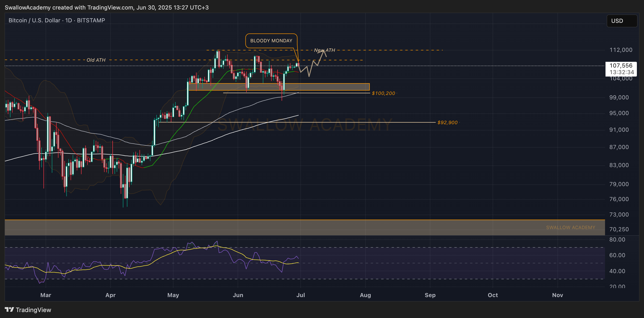Click the Jun label on time axis
This screenshot has width=644, height=318.
[x=238, y=295]
